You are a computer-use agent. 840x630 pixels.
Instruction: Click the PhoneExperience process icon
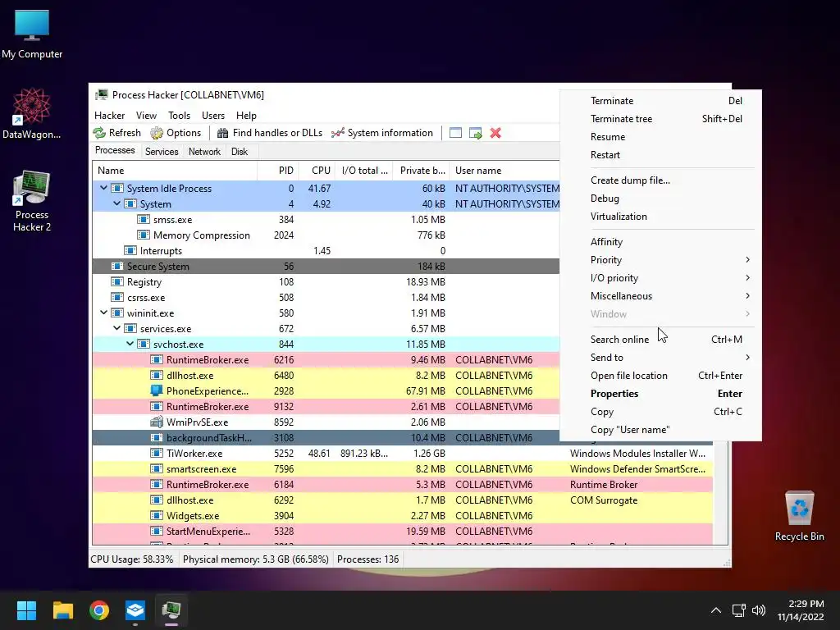pos(157,391)
